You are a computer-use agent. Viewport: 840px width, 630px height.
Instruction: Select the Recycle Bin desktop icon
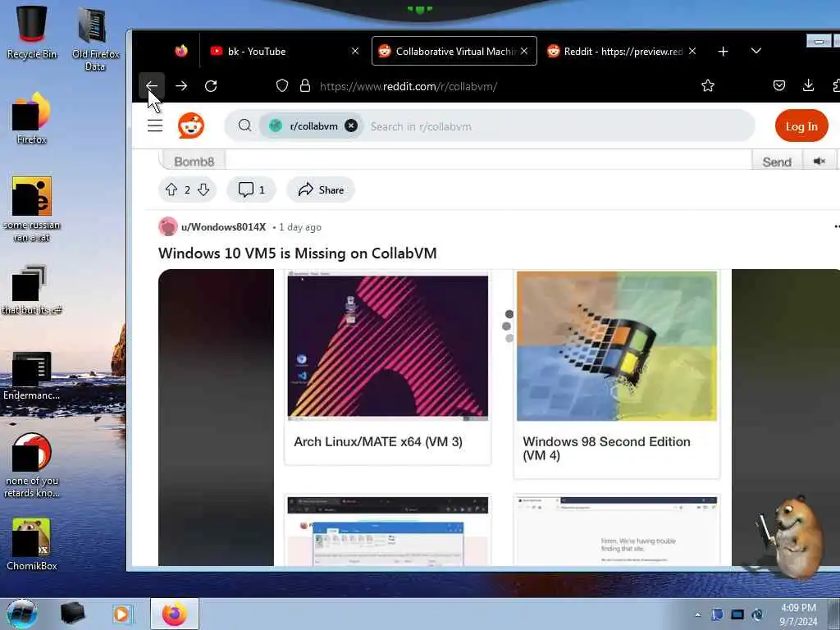pyautogui.click(x=32, y=32)
